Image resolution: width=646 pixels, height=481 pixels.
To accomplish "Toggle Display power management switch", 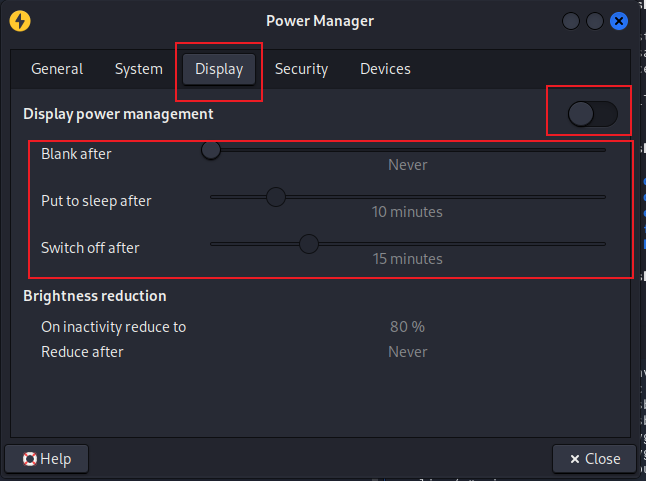I will 593,115.
